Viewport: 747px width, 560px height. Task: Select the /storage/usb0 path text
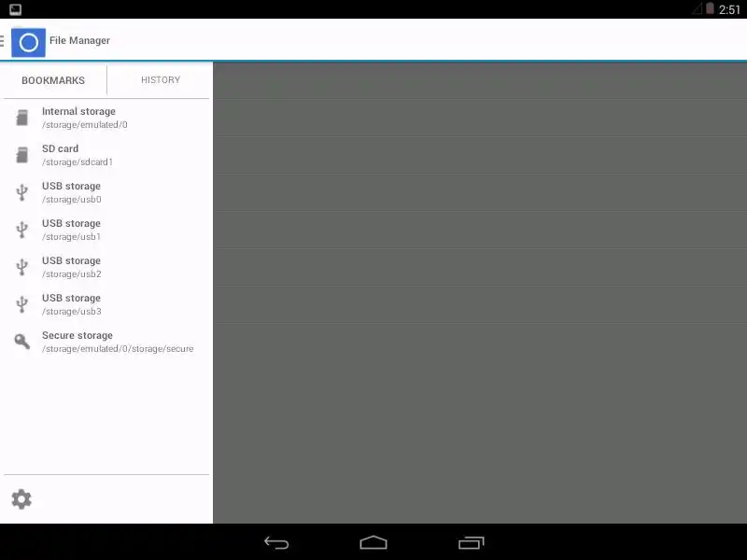72,200
